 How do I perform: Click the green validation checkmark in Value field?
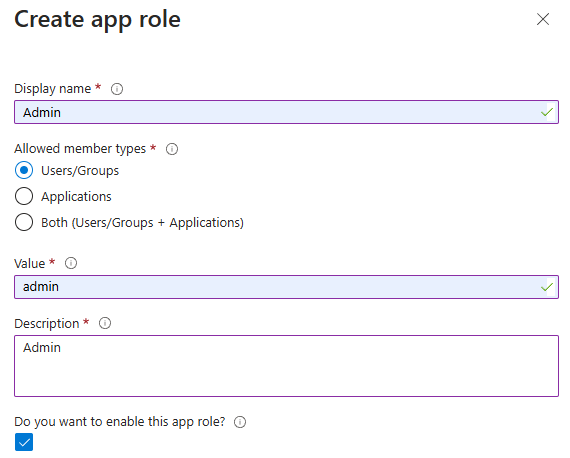click(x=547, y=287)
